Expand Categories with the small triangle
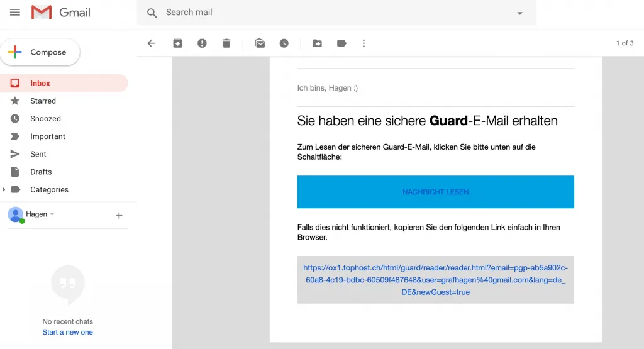The height and width of the screenshot is (349, 644). [x=4, y=189]
